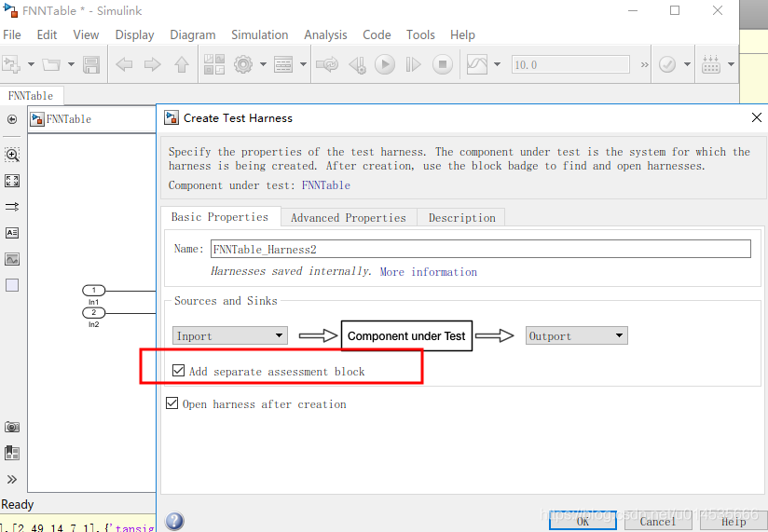Select the Zoom In palette tool

point(12,155)
